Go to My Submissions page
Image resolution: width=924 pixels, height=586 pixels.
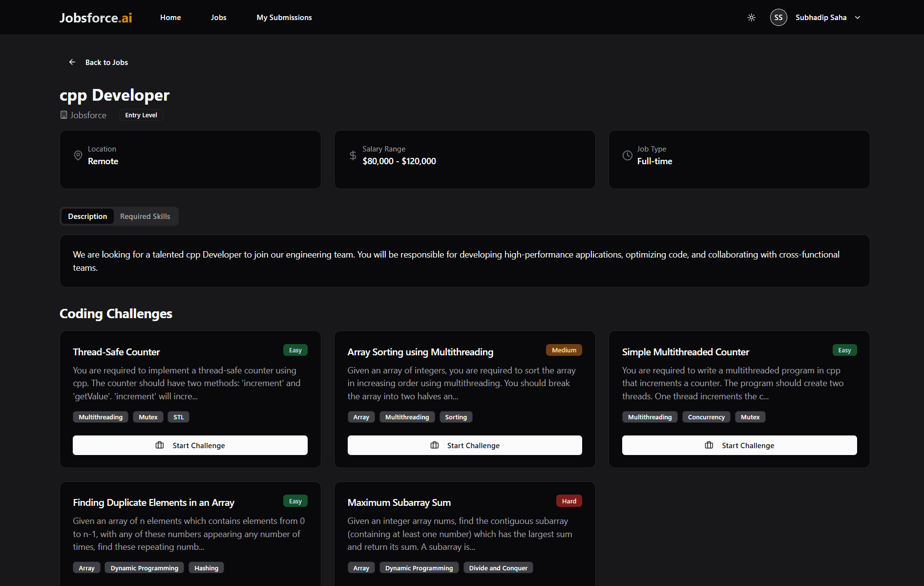point(284,18)
